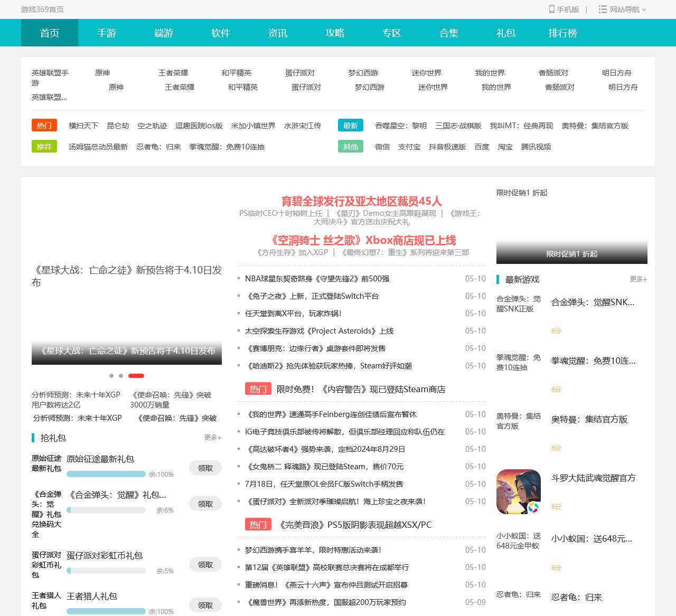Open the 限时促销1 折起 promo banner
The width and height of the screenshot is (676, 616).
tap(572, 226)
